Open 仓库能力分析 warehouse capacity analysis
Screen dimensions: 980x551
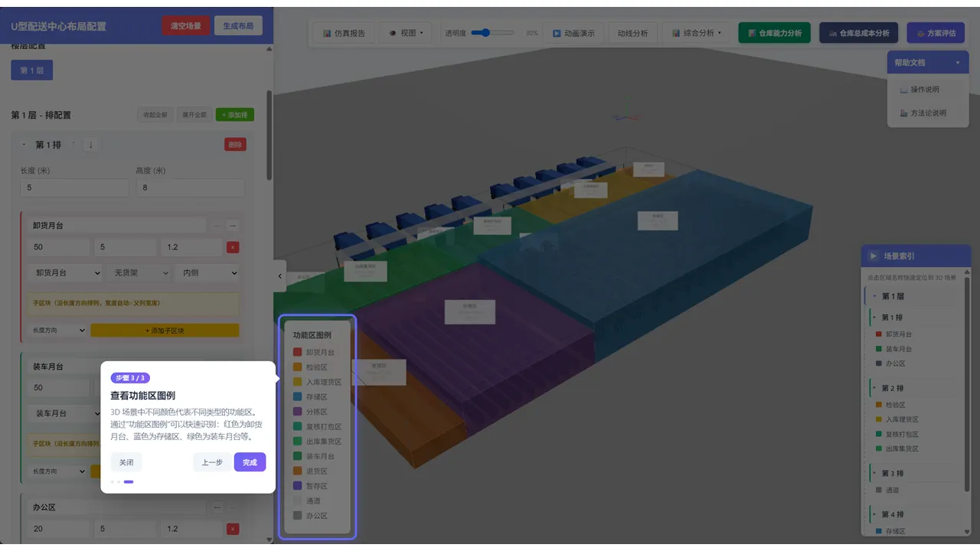tap(774, 33)
